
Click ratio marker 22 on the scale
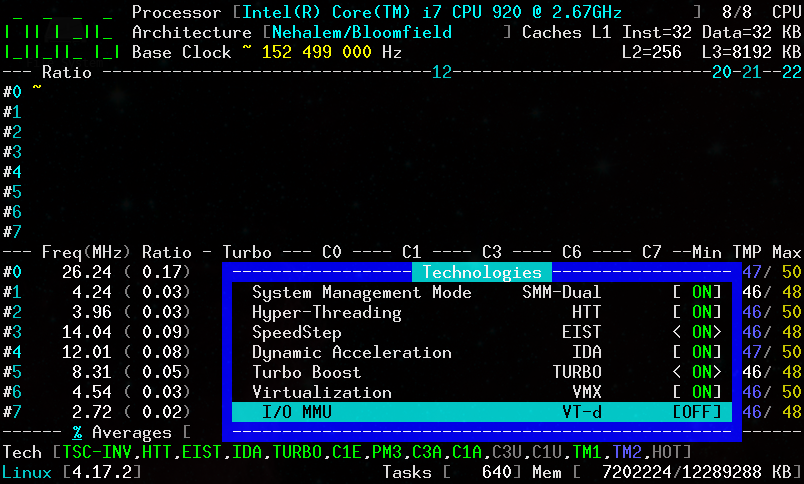tap(792, 72)
